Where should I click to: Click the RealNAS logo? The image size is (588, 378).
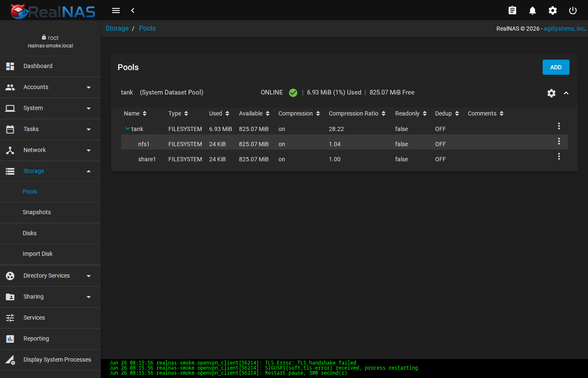pyautogui.click(x=53, y=11)
